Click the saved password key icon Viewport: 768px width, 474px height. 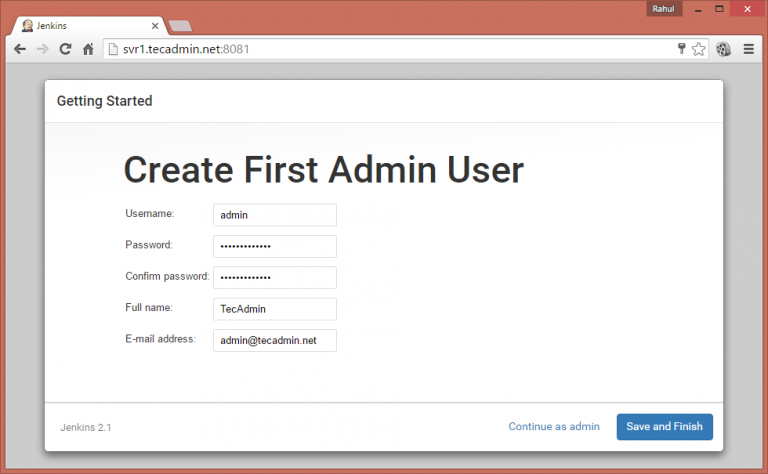681,49
